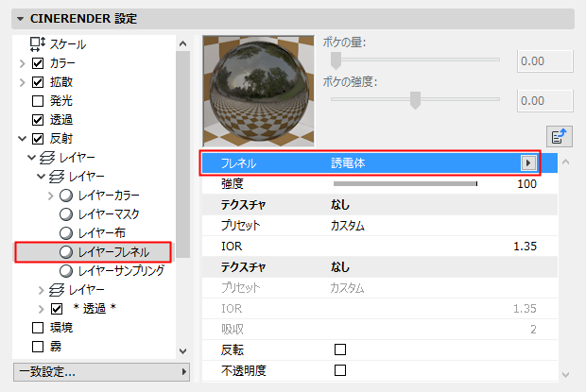Toggle the 反転 checkbox
Viewport: 586px width, 392px height.
(340, 350)
